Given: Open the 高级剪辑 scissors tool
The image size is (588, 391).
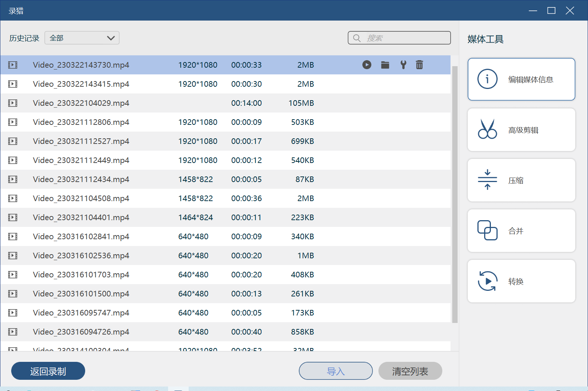Looking at the screenshot, I should (x=522, y=130).
